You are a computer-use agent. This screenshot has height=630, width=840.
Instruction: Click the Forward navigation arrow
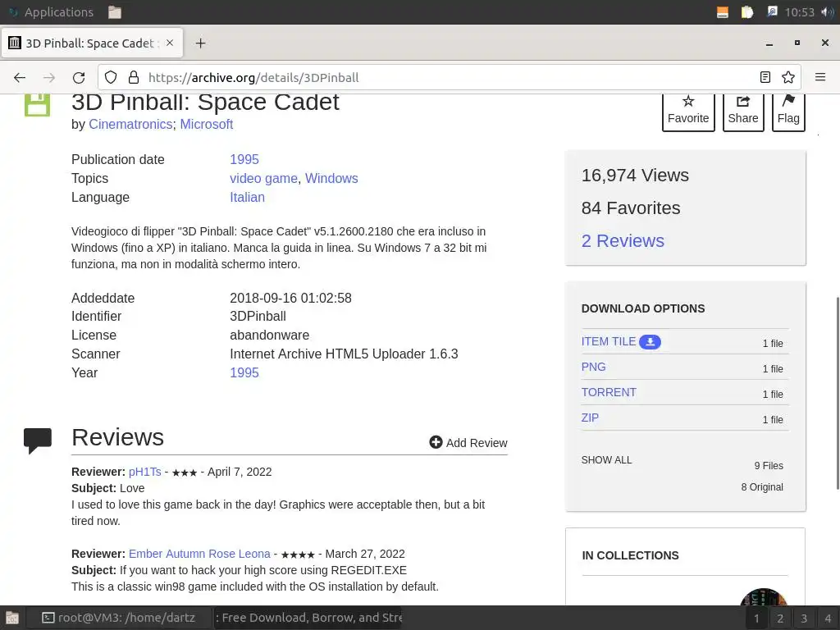point(49,78)
